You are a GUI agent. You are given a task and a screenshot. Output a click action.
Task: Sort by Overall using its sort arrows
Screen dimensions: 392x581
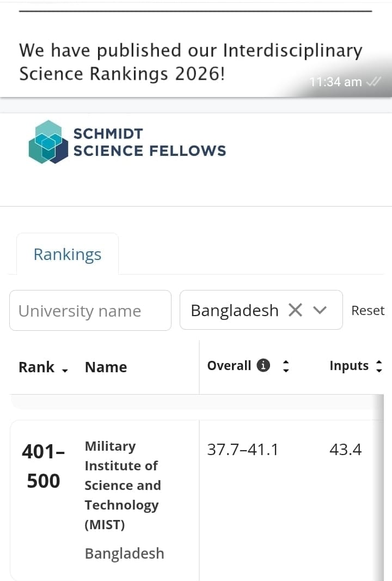coord(286,366)
